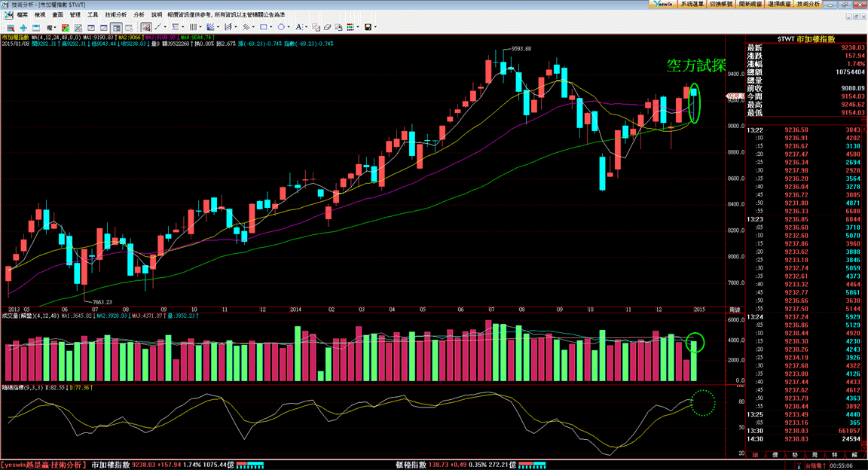Select the text annotation 'A' tool

298,26
